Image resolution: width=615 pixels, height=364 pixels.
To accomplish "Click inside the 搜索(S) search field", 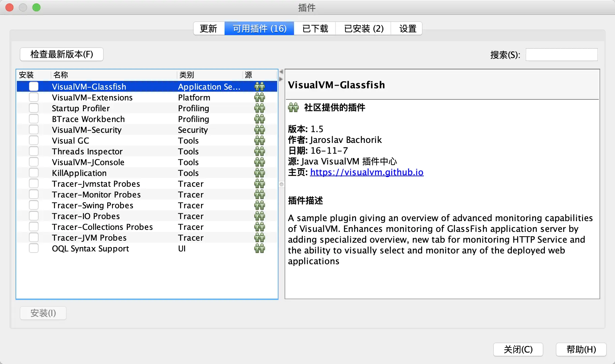I will [x=561, y=54].
